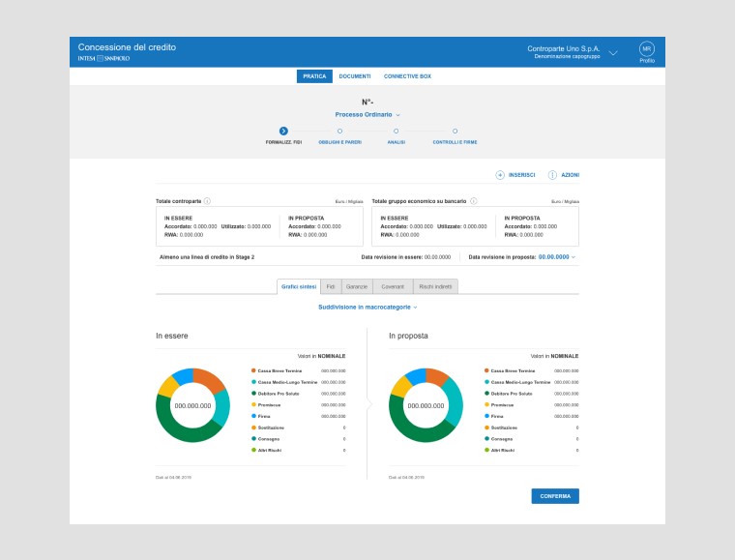Expand the Controparte Uno S.p.A. chevron

pos(612,53)
